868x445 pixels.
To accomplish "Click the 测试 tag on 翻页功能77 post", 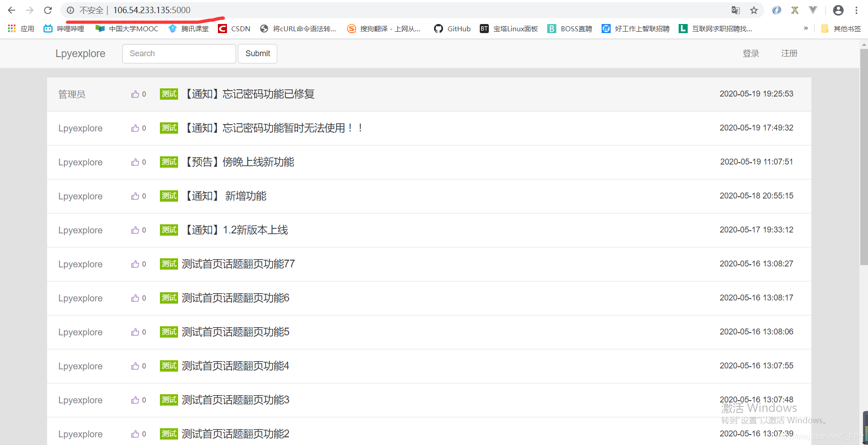I will (169, 264).
